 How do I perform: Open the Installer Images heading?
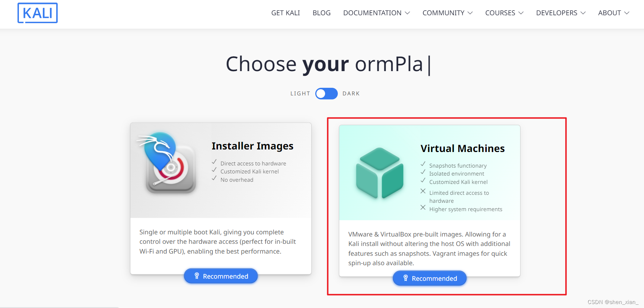[x=252, y=146]
